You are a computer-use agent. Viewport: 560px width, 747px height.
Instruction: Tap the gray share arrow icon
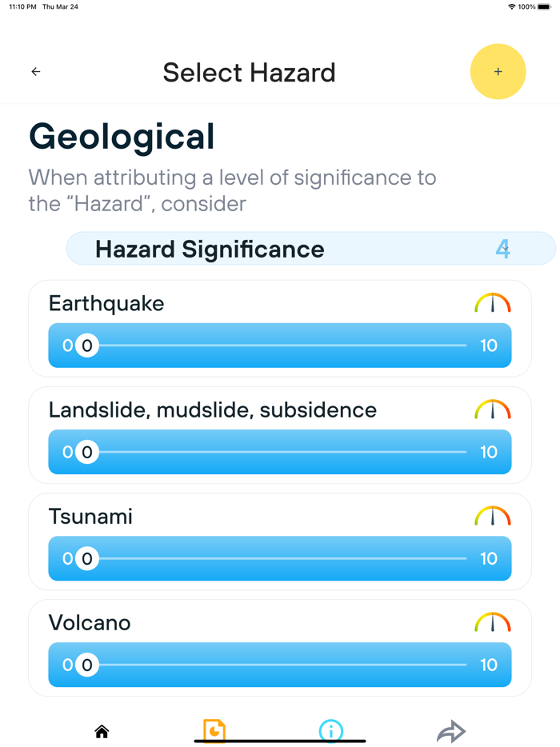(451, 731)
